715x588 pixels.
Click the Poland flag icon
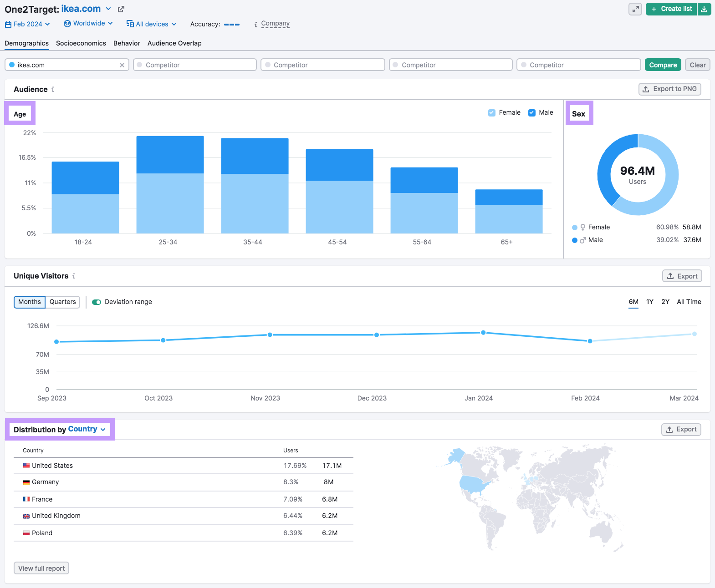tap(26, 533)
